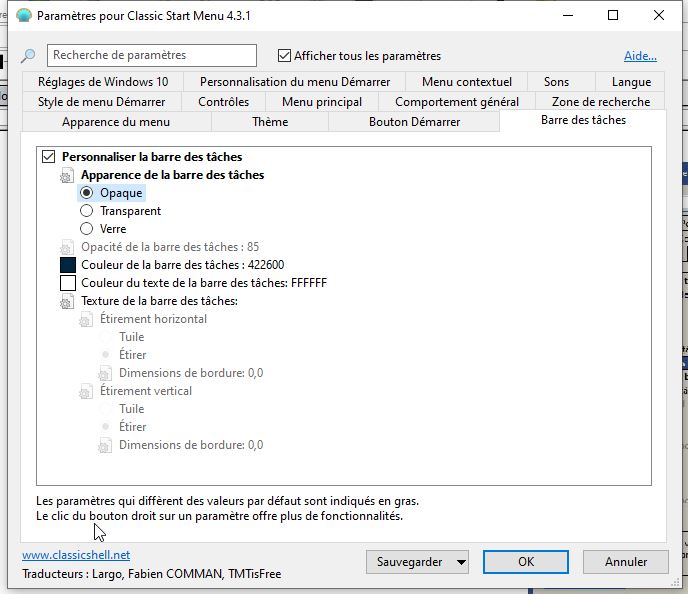Screen dimensions: 688x594
Task: Click the Classic Start Menu shell icon in title bar
Action: 24,16
